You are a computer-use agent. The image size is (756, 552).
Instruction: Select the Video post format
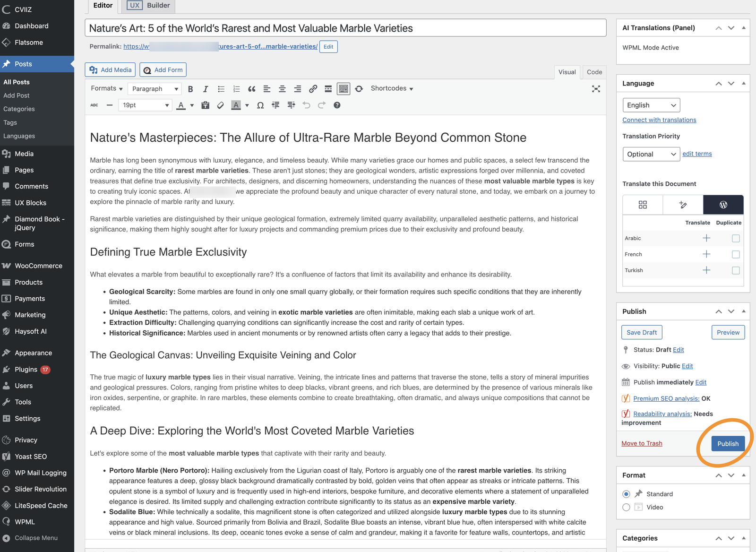(627, 507)
